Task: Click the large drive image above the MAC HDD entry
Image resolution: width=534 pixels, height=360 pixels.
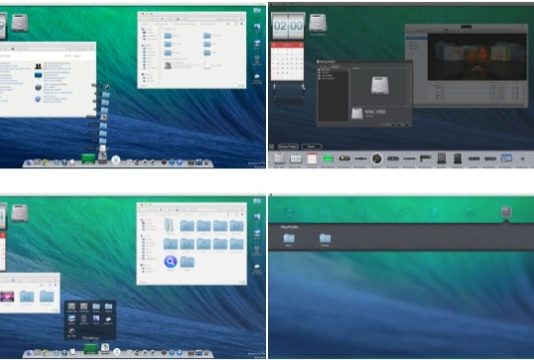Action: click(379, 85)
